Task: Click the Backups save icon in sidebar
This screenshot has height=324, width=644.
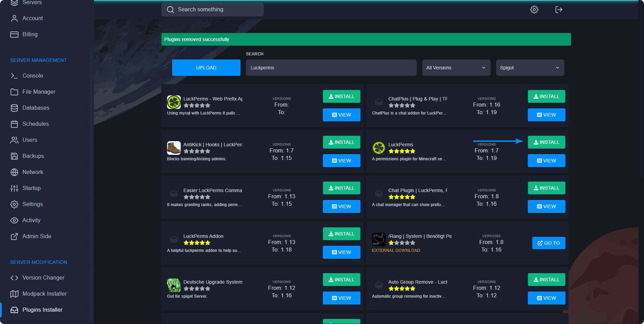Action: [x=14, y=156]
